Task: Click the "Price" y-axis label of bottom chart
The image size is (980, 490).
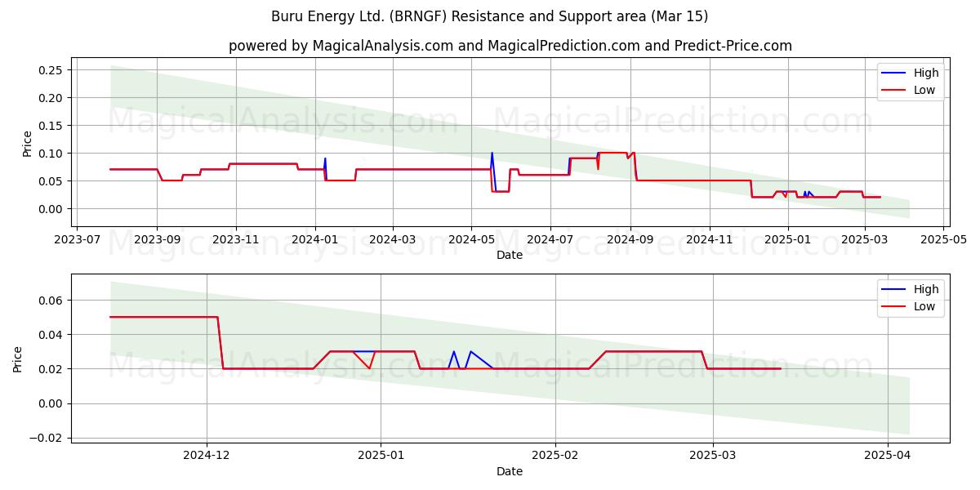Action: [18, 359]
